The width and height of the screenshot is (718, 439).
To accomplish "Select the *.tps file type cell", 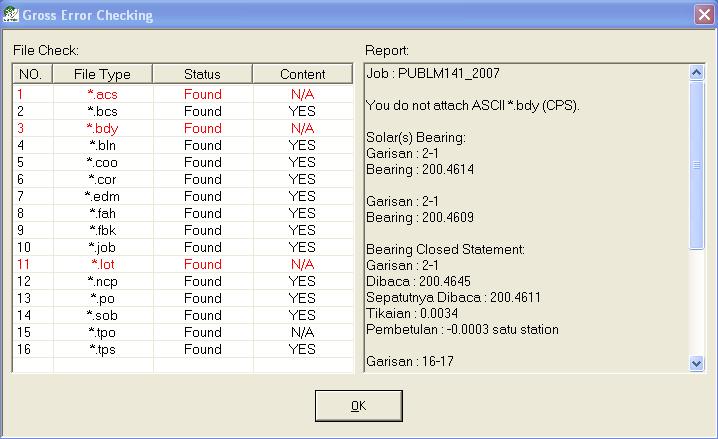I will [x=103, y=349].
